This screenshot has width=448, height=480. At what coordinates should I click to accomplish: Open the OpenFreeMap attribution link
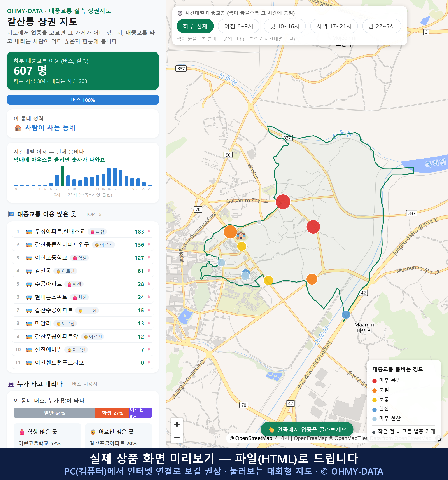[x=310, y=438]
